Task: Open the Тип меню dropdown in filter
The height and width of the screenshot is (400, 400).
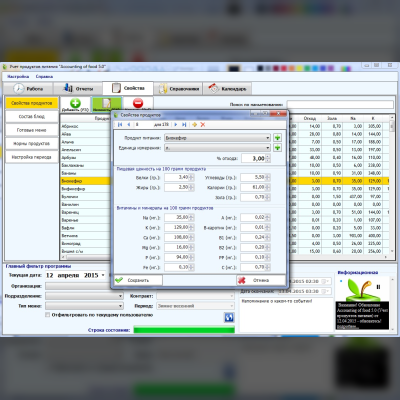Action: pyautogui.click(x=120, y=306)
